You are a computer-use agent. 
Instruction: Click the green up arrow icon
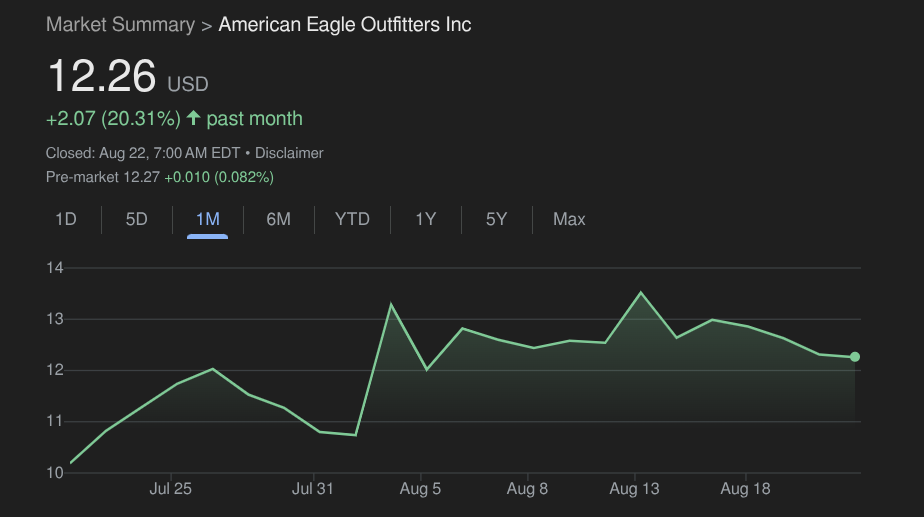pos(193,119)
